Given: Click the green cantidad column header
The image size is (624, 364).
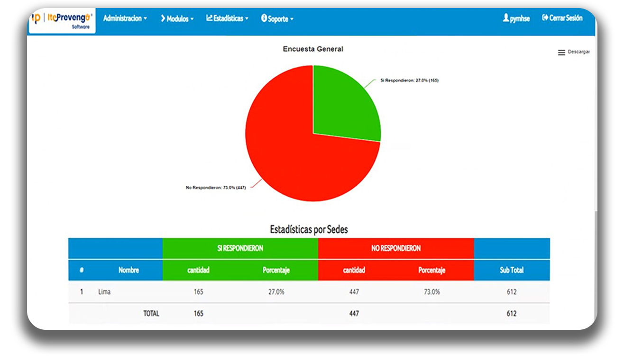Looking at the screenshot, I should [x=198, y=270].
